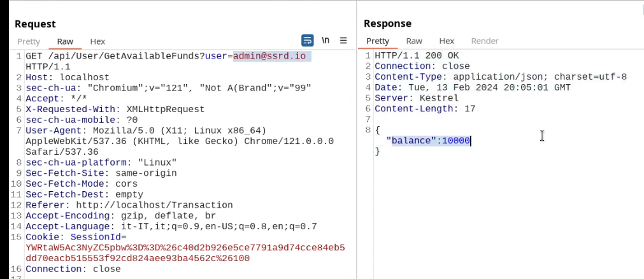Open the Response Hex tab
Image resolution: width=644 pixels, height=279 pixels.
[x=447, y=41]
